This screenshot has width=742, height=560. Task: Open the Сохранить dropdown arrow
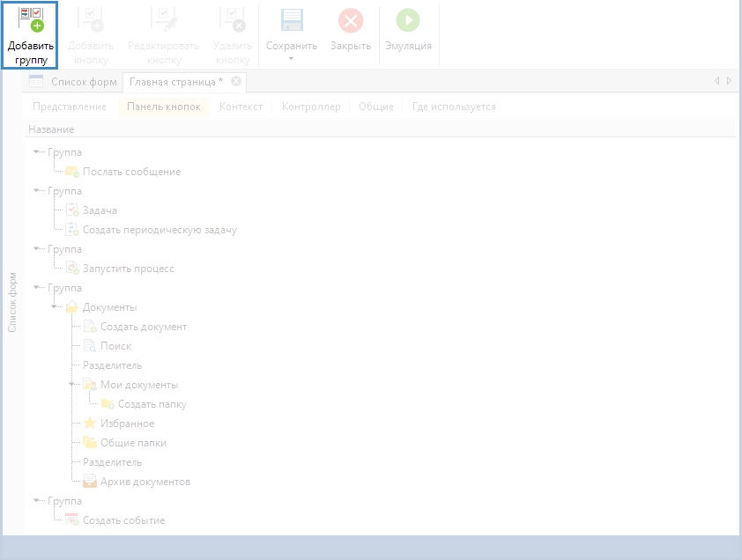(x=291, y=60)
